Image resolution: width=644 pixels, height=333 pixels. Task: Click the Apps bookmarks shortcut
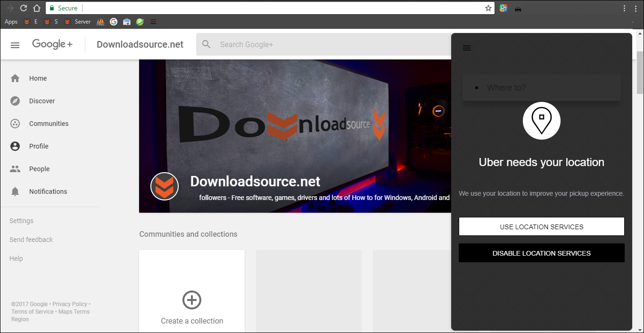[11, 22]
